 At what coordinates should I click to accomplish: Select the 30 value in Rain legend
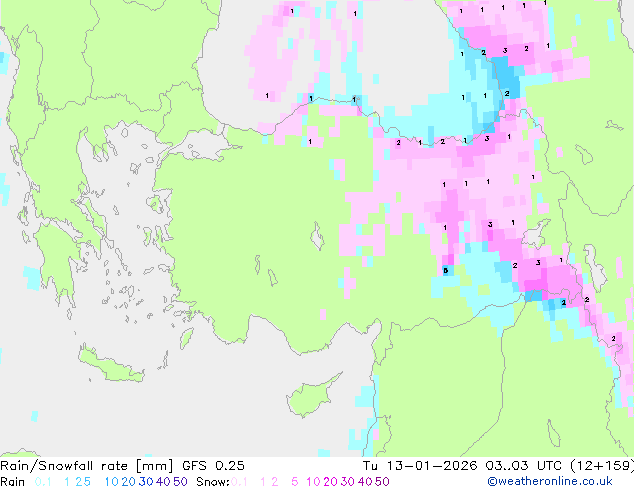[x=146, y=482]
